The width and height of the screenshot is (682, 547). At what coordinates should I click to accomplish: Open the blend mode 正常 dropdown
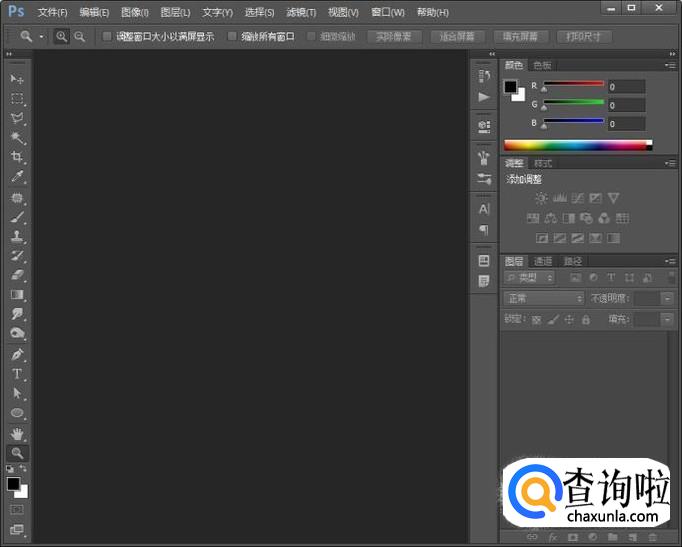(544, 298)
